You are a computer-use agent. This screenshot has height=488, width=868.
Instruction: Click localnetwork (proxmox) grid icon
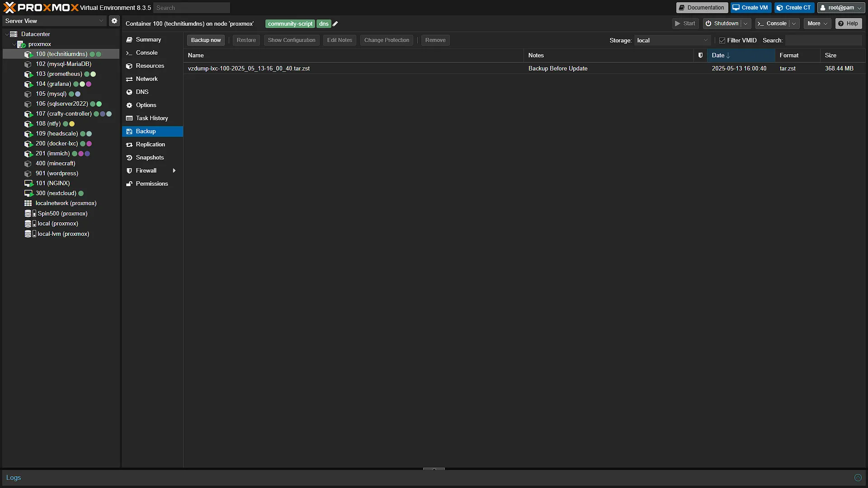pyautogui.click(x=28, y=203)
